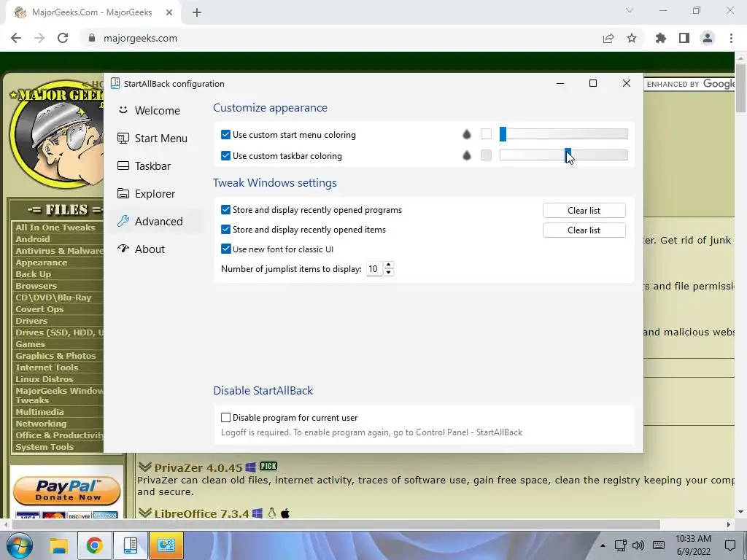Open the volume speaker tray icon
The image size is (747, 560).
(638, 545)
